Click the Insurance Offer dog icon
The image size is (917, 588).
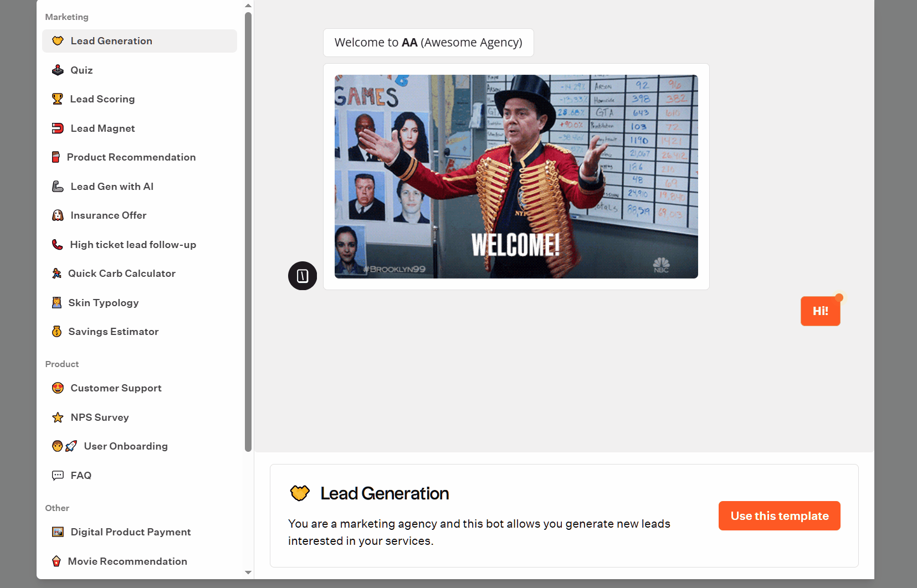click(x=58, y=215)
